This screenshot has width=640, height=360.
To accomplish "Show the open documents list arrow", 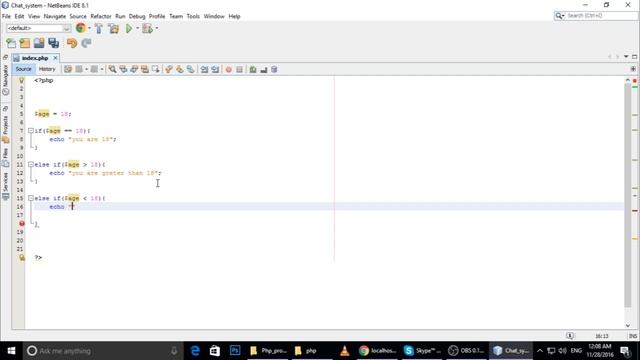I will tap(626, 57).
